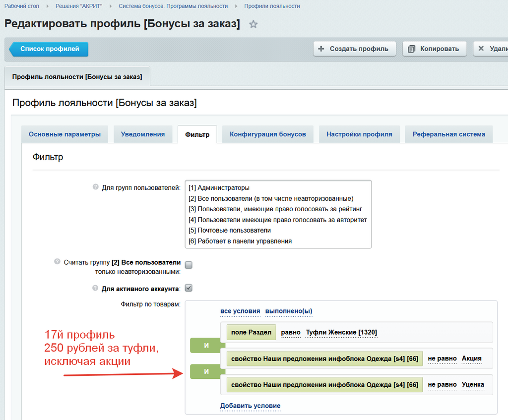Click help icon next to 'Для групп пользователей'
The image size is (508, 420).
tap(96, 187)
